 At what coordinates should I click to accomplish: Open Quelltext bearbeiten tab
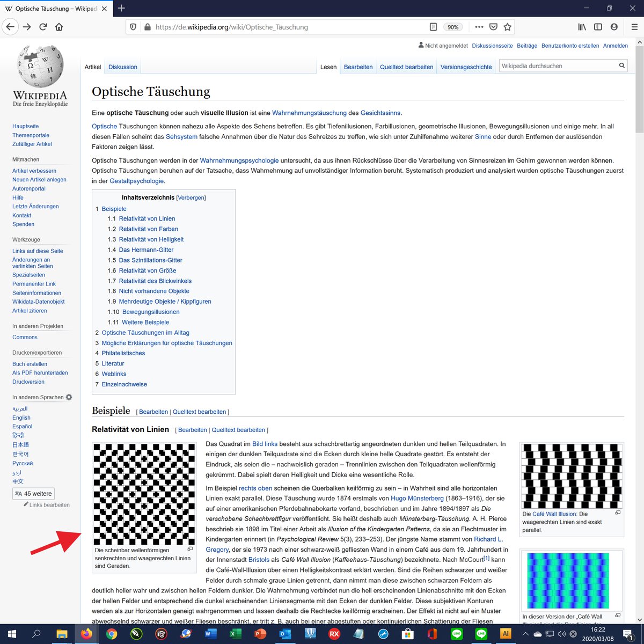point(407,67)
